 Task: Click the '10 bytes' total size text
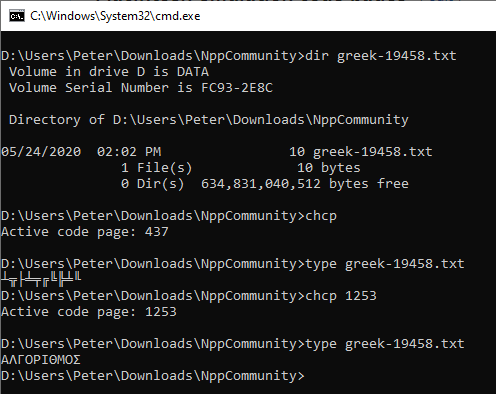(329, 168)
